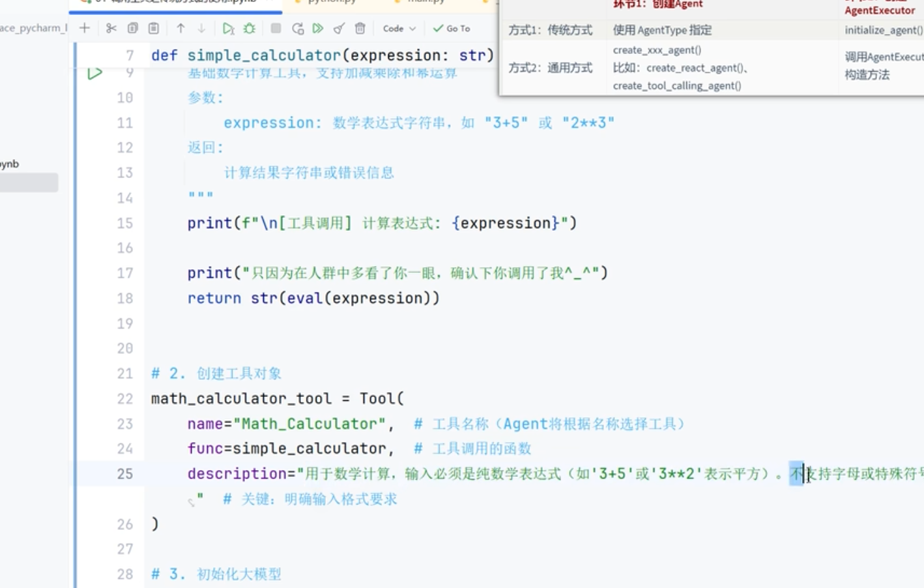The image size is (924, 588).
Task: Run cell and select below icon
Action: click(x=228, y=28)
